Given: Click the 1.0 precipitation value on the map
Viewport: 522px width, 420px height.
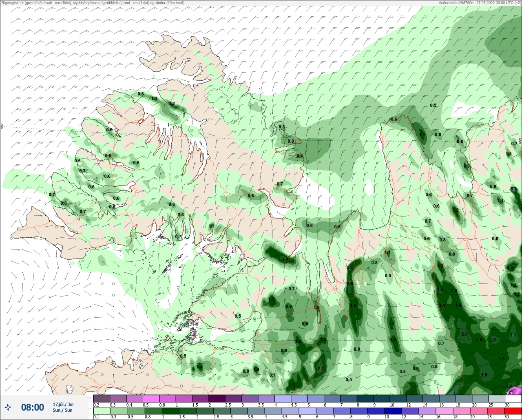Looking at the screenshot, I should [x=316, y=308].
